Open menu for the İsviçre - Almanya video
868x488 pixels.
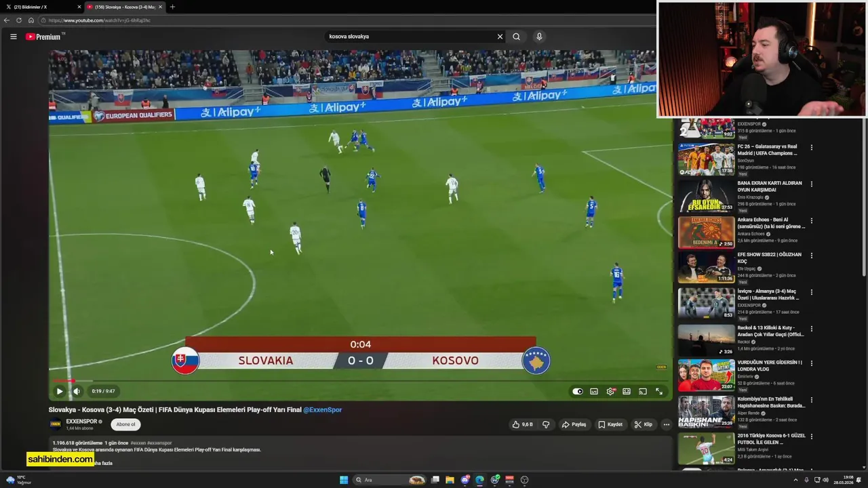click(x=811, y=292)
